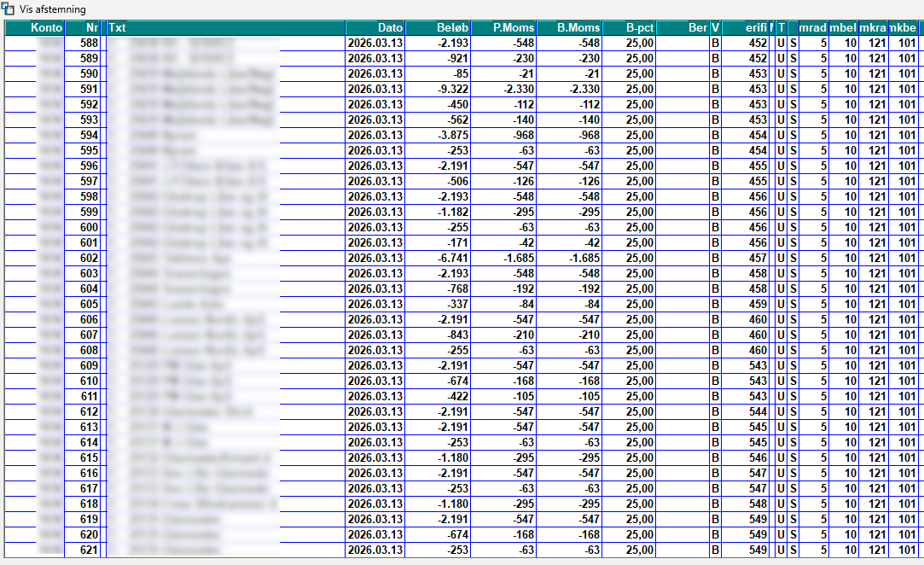
Task: Click Beløb value -768
Action: pyautogui.click(x=458, y=289)
